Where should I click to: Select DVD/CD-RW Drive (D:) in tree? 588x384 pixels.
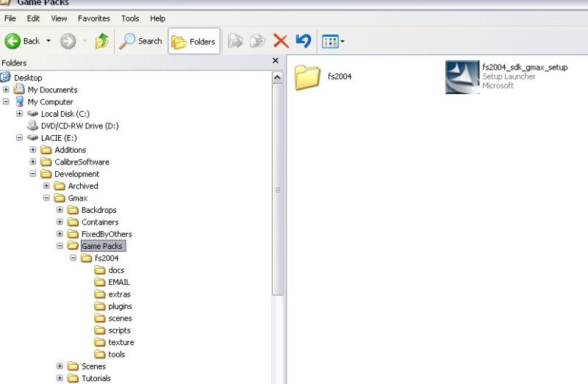click(x=79, y=126)
